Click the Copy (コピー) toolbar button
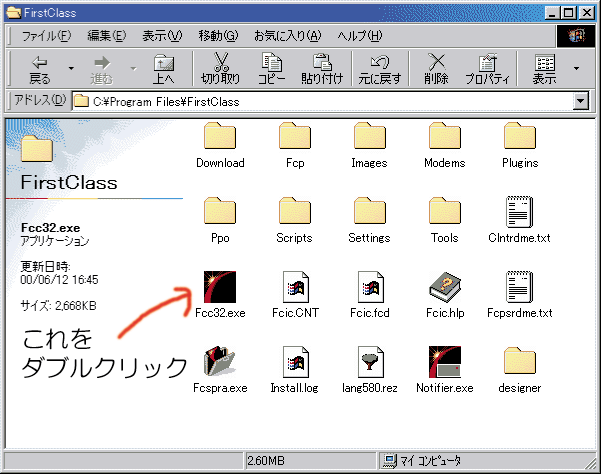 (271, 69)
